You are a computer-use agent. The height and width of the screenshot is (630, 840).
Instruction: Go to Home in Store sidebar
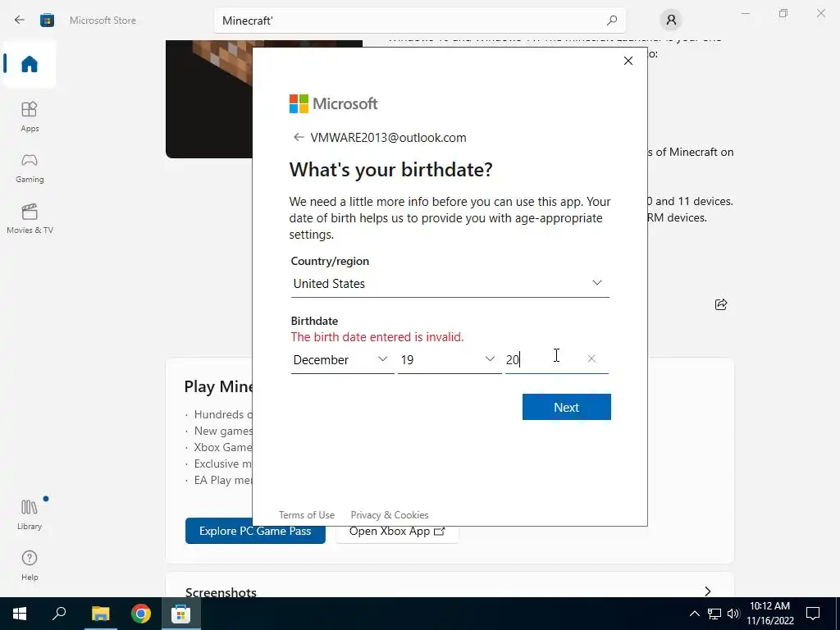click(x=30, y=64)
